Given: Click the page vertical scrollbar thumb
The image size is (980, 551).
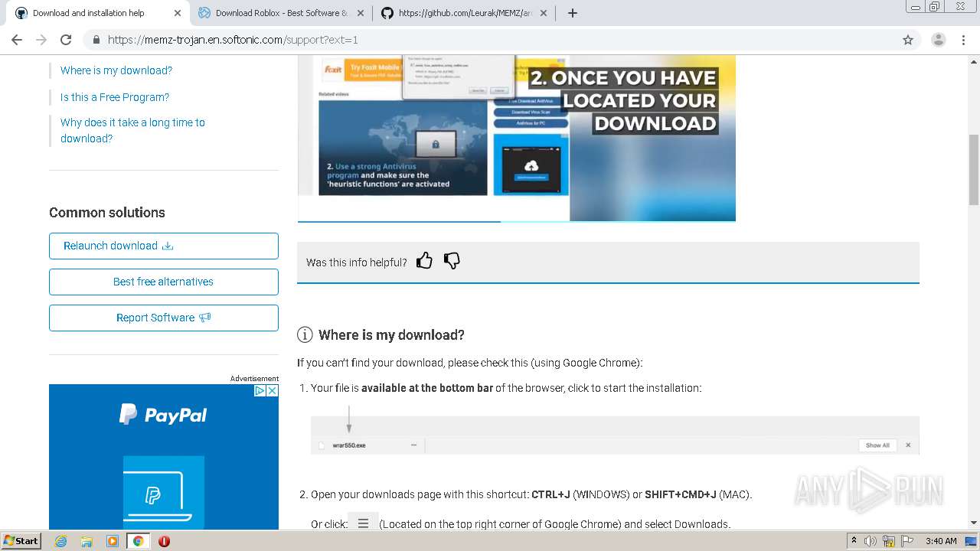Looking at the screenshot, I should tap(974, 169).
